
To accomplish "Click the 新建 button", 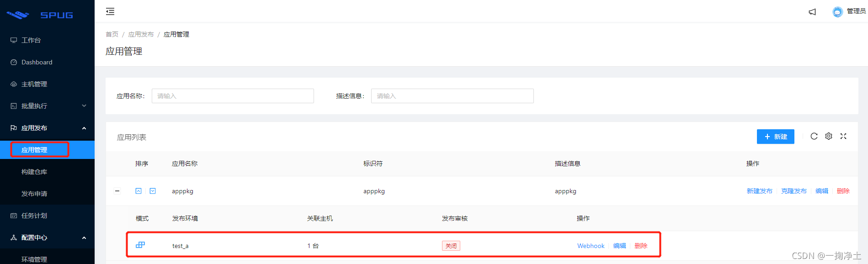I will tap(775, 137).
